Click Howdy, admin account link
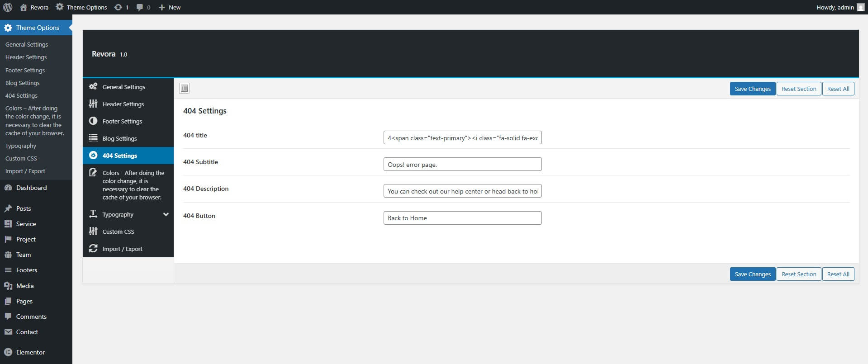Viewport: 868px width, 364px height. [x=835, y=7]
